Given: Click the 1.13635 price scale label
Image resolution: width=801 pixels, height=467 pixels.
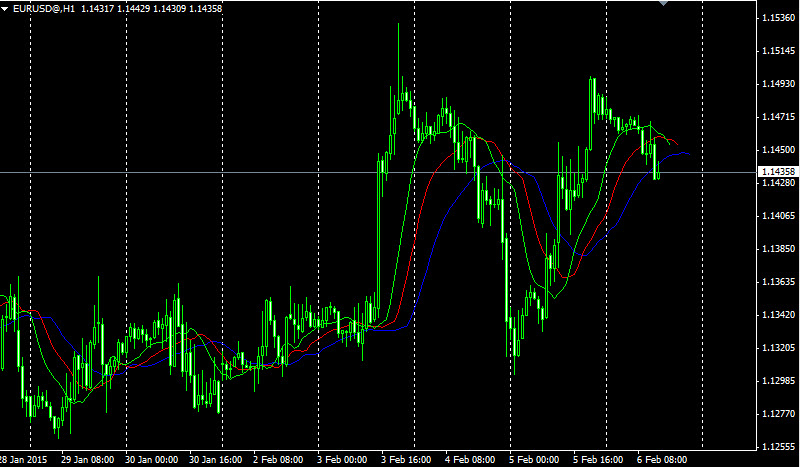Looking at the screenshot, I should pyautogui.click(x=779, y=282).
